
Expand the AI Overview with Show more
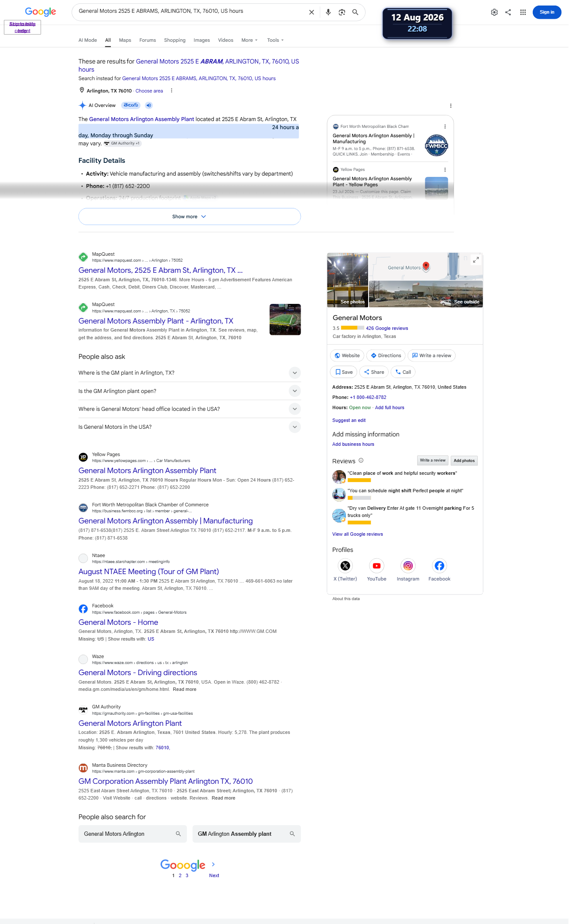point(189,217)
